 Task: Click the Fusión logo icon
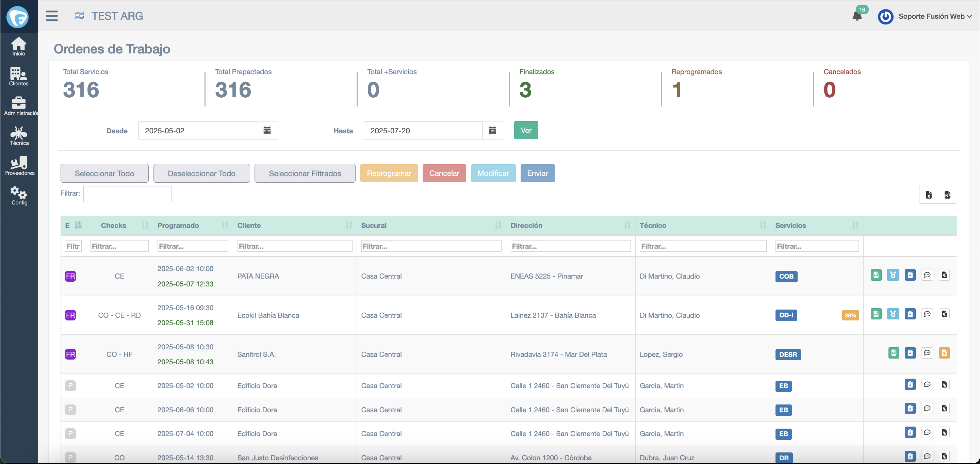[x=17, y=17]
